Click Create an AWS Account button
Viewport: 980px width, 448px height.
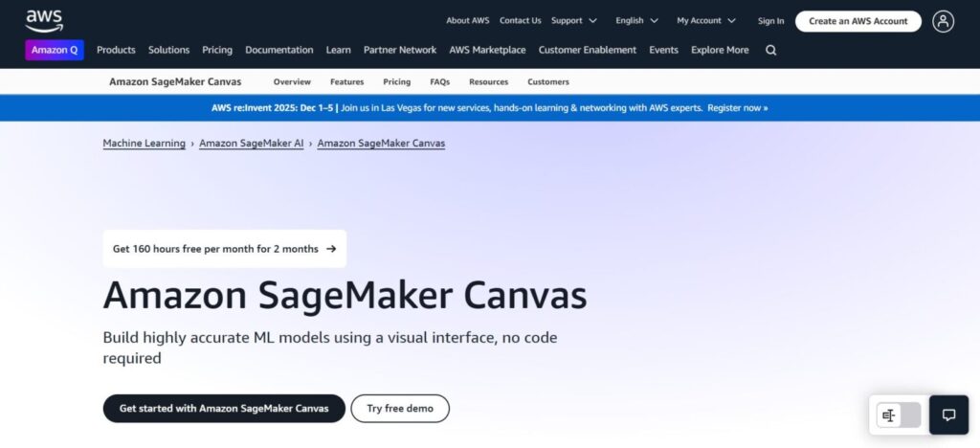(x=858, y=21)
